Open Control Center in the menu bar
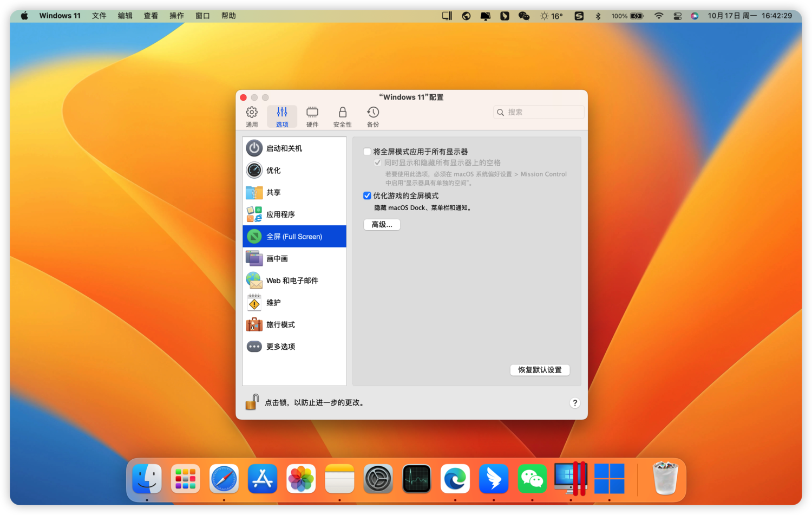 [677, 16]
